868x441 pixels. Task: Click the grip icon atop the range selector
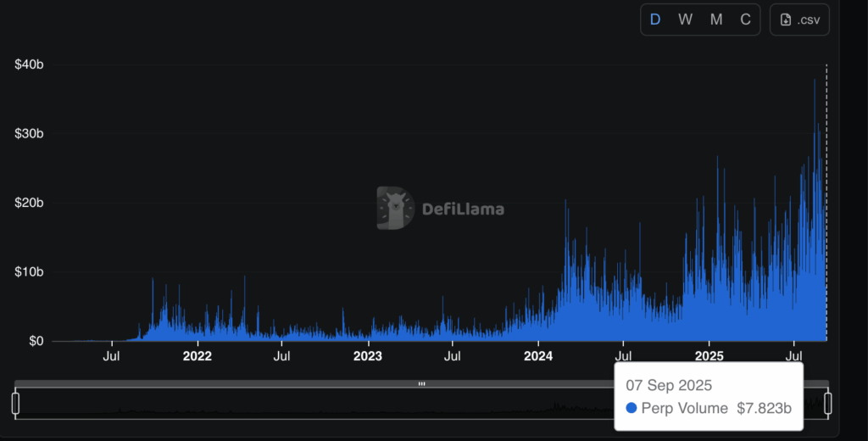[x=422, y=383]
